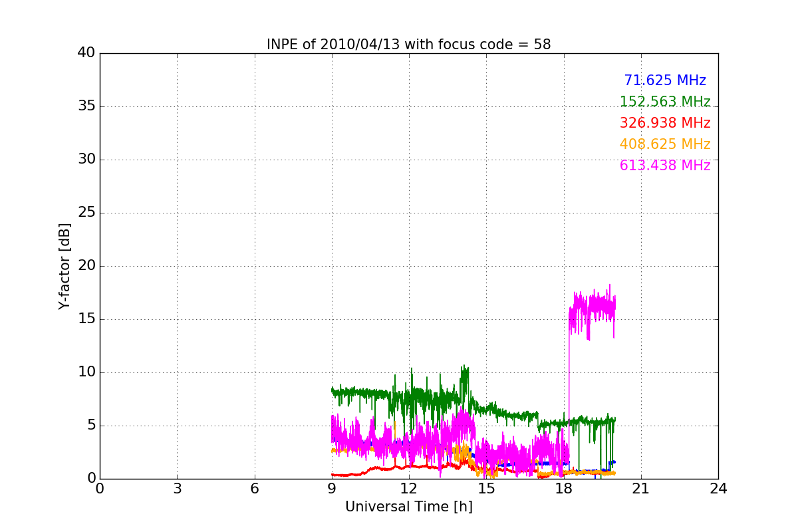Click x-axis tick value 21
Viewport: 798px width, 532px height.
tap(641, 489)
